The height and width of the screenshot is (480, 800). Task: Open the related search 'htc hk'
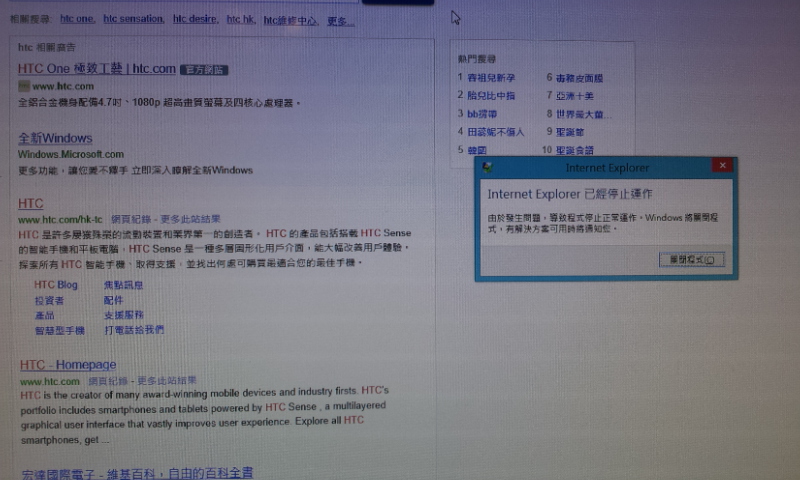coord(240,19)
